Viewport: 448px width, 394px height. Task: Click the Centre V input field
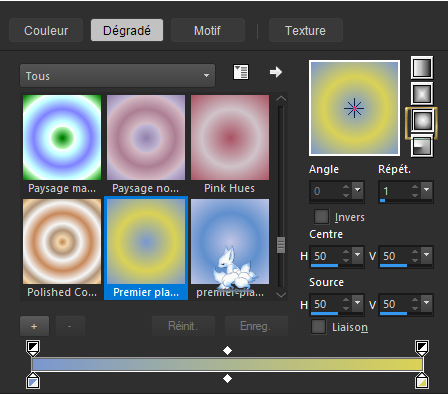[x=395, y=256]
